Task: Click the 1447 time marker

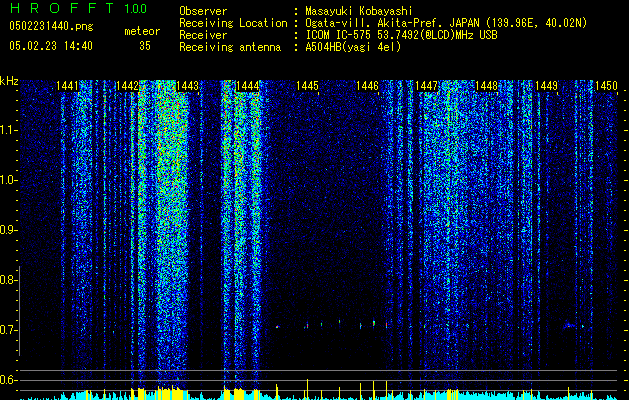Action: click(426, 86)
